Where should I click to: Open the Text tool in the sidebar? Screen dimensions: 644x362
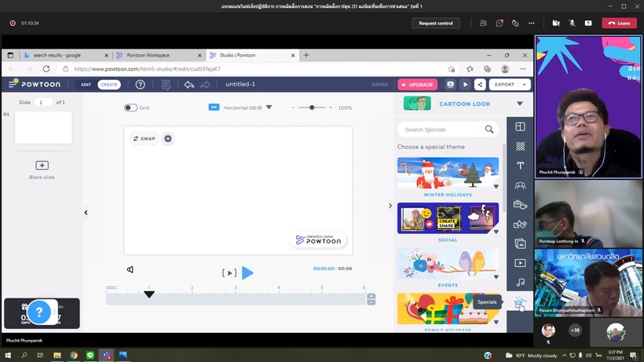pyautogui.click(x=520, y=166)
